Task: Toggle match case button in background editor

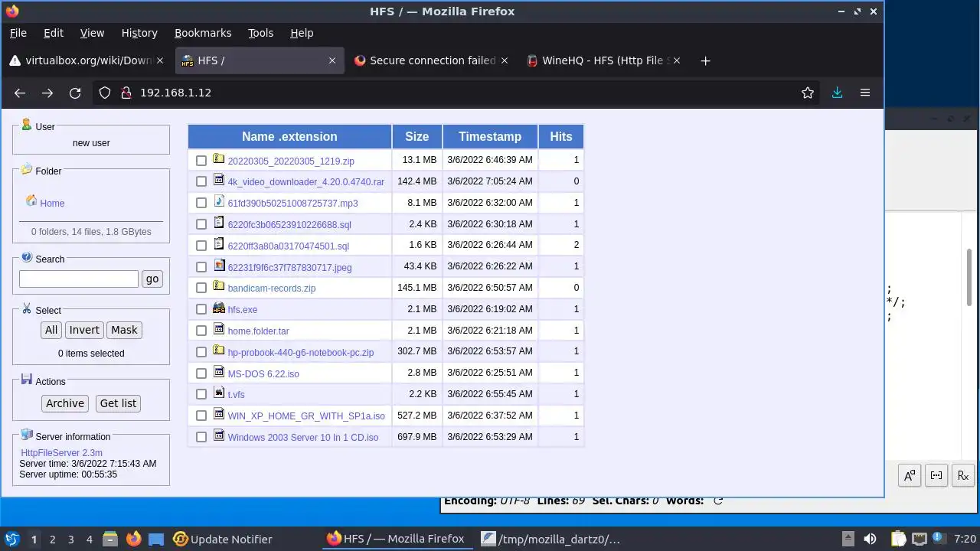Action: point(909,475)
